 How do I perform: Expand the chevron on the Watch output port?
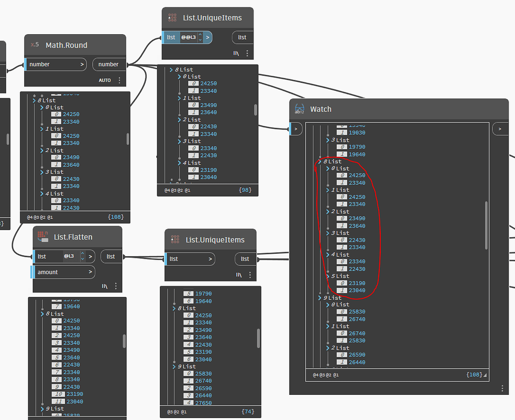click(500, 129)
